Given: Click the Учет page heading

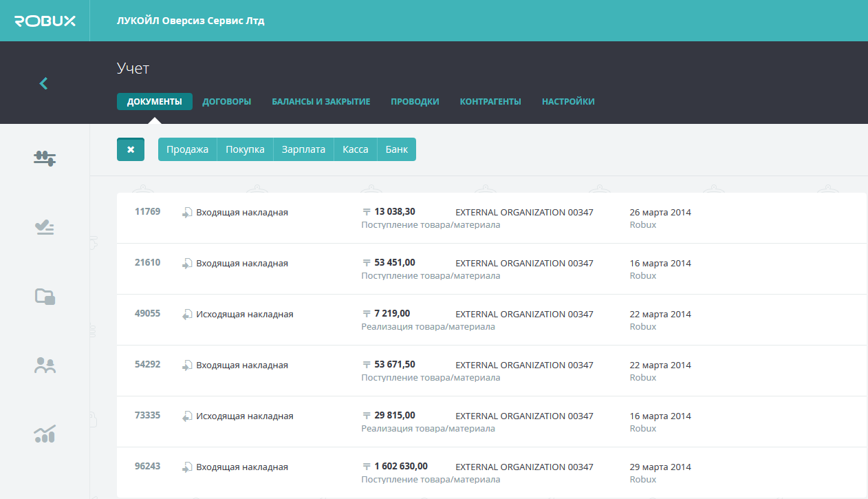Looking at the screenshot, I should click(x=133, y=68).
